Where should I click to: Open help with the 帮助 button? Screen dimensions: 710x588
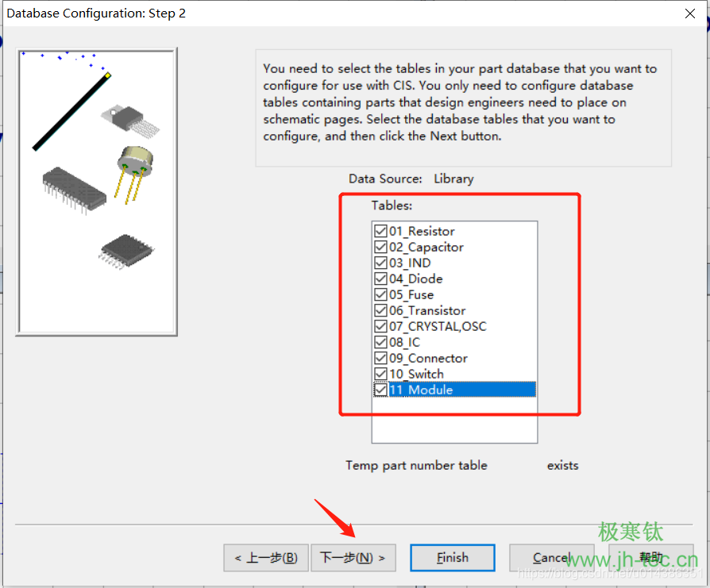coord(650,558)
